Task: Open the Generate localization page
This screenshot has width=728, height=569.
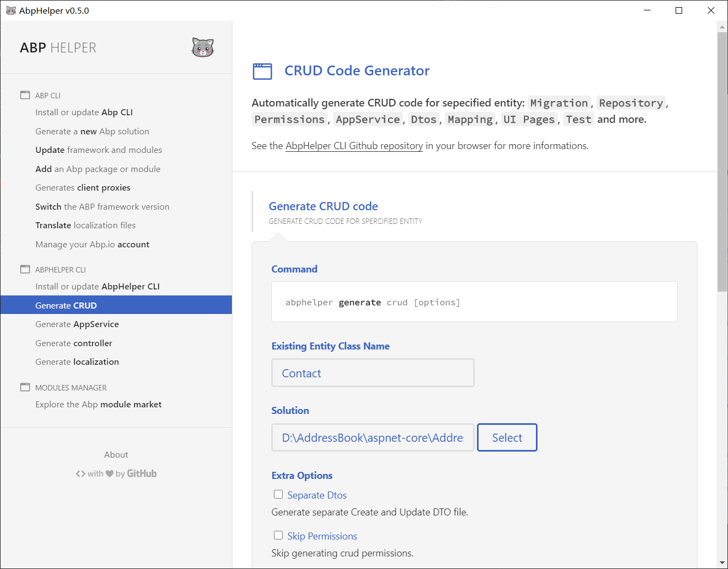Action: tap(77, 361)
